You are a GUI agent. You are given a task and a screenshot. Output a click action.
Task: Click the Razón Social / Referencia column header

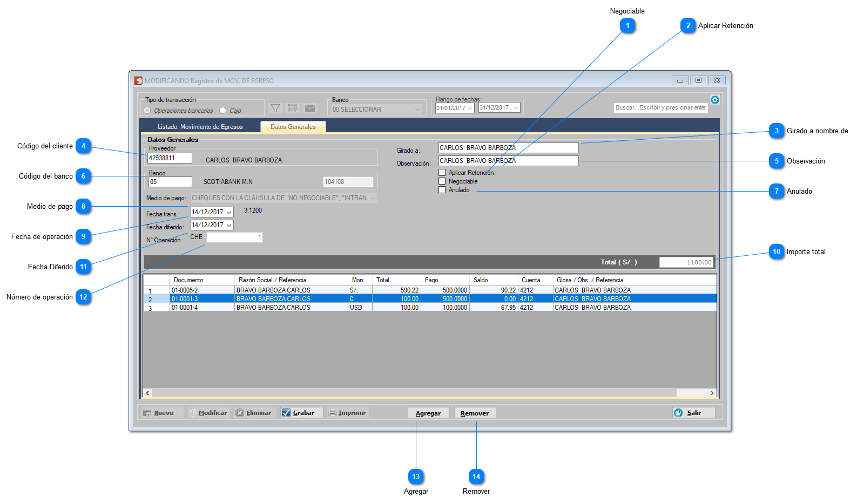(x=291, y=280)
